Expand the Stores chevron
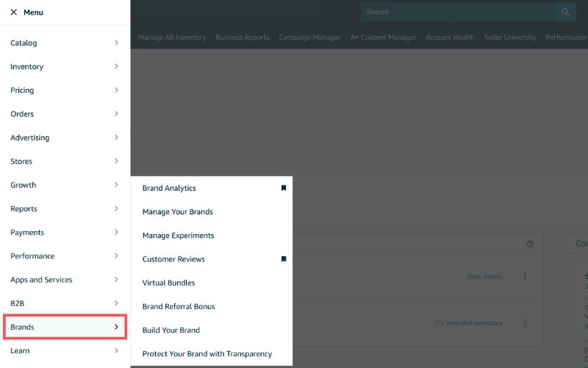The width and height of the screenshot is (588, 368). click(116, 161)
